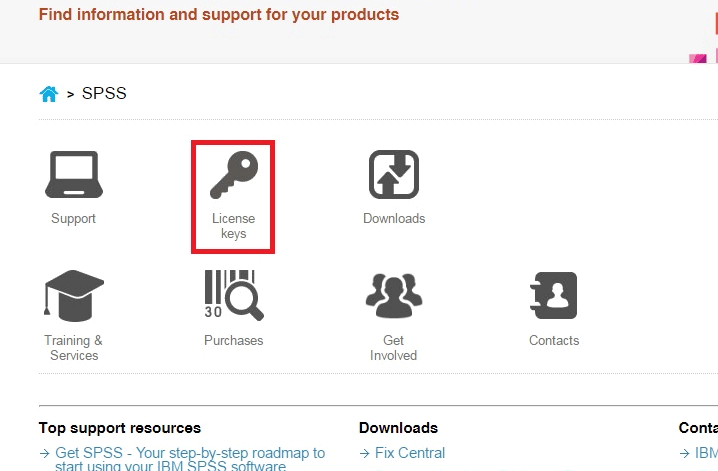Click the Downloads section heading

(398, 428)
